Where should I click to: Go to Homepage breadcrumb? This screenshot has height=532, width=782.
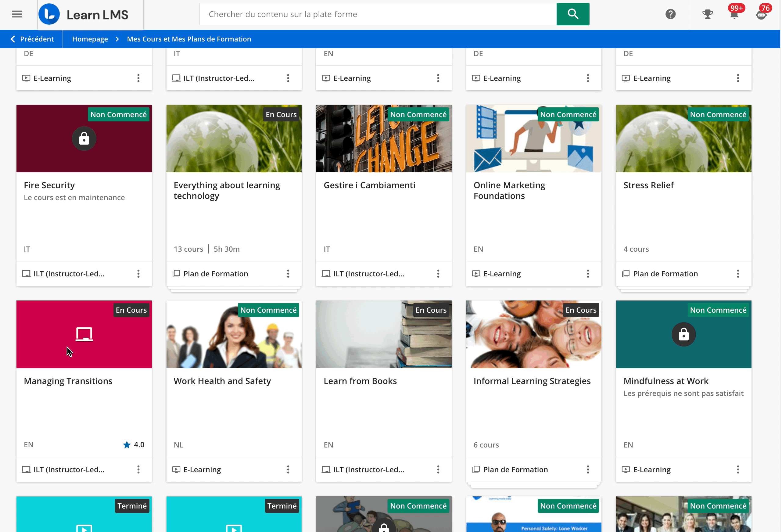coord(90,39)
